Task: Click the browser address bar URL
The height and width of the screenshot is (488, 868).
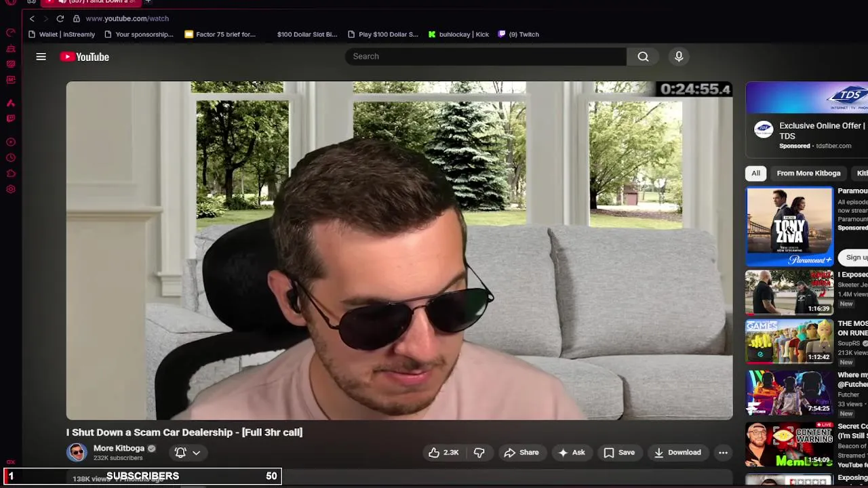Action: [x=127, y=19]
